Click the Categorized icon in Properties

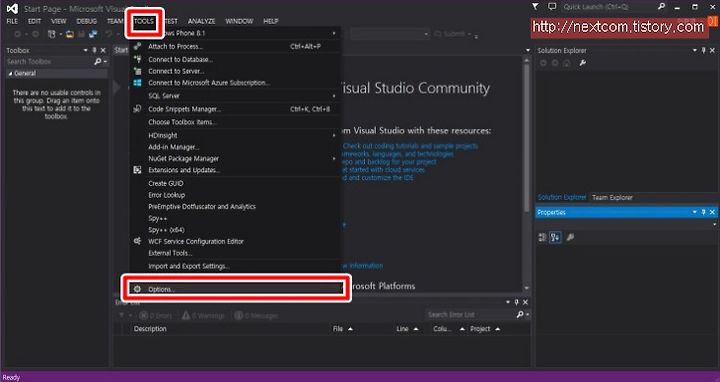[542, 237]
